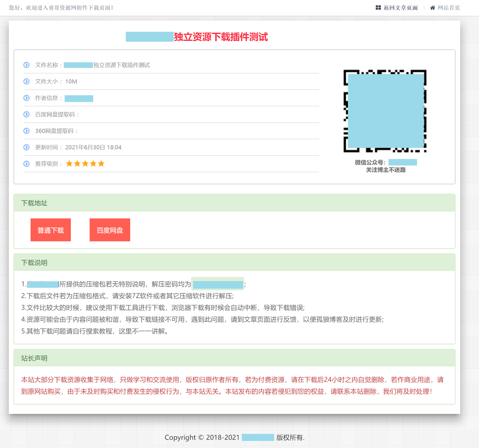
Task: Click the highlighted decompression password box
Action: click(217, 284)
